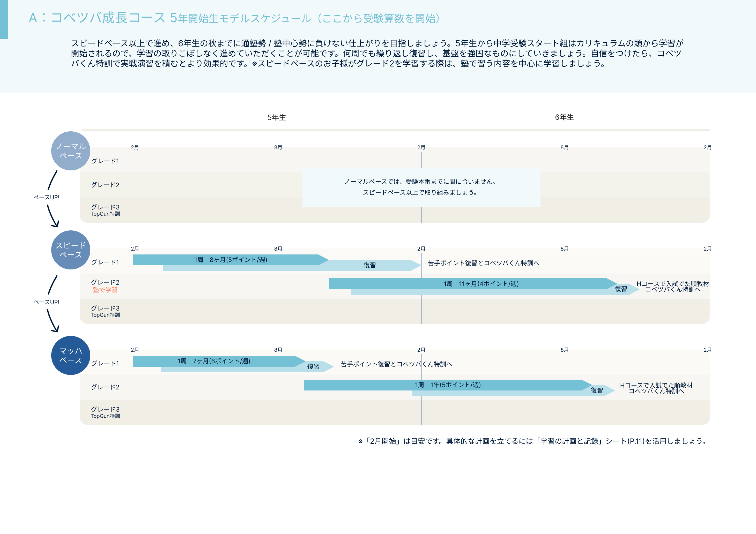Click the 復習 arrow in Speed pace Grade 1 row
This screenshot has height=534, width=756.
(370, 265)
